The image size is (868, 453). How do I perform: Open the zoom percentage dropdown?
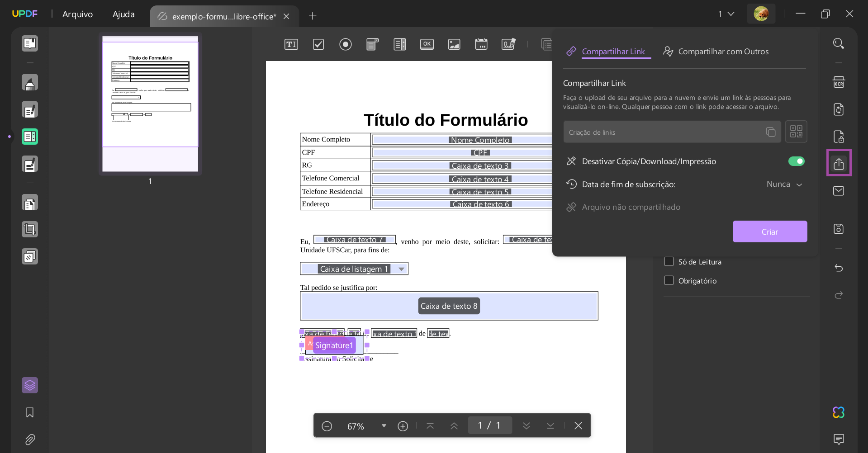click(x=384, y=425)
